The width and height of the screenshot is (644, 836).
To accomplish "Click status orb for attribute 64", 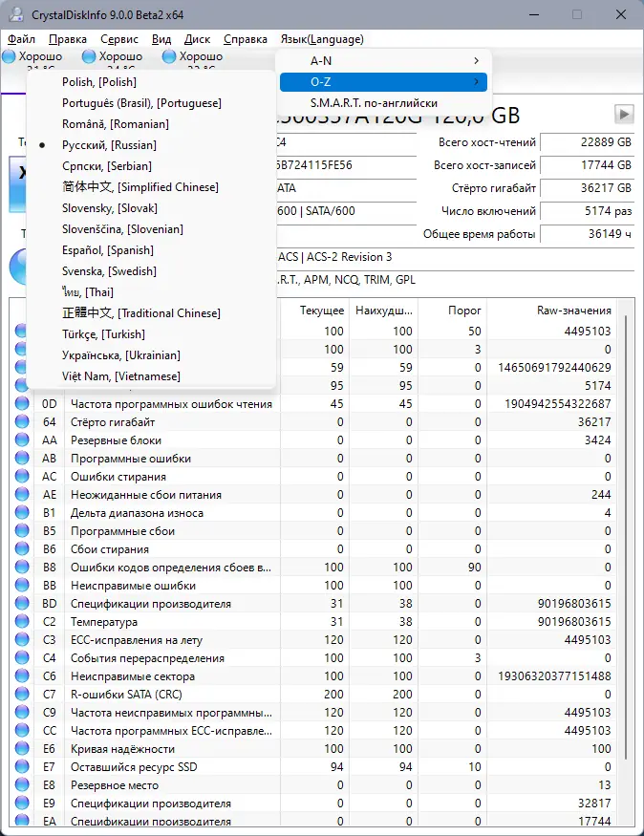I will coord(22,421).
